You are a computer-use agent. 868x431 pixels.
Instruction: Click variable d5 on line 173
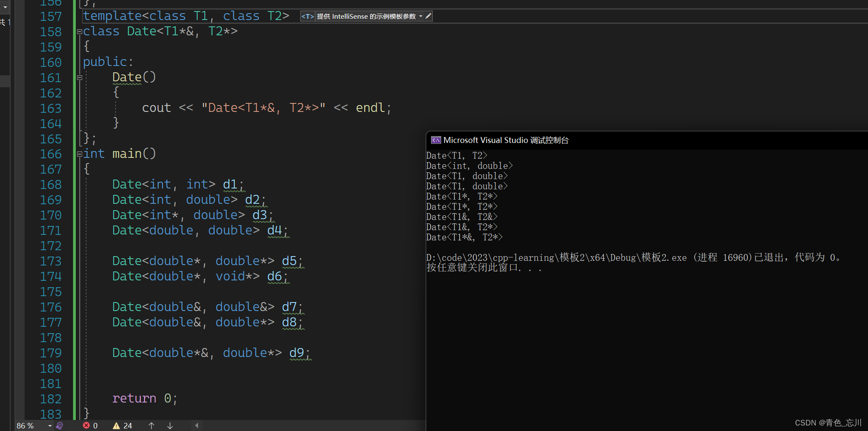[290, 261]
